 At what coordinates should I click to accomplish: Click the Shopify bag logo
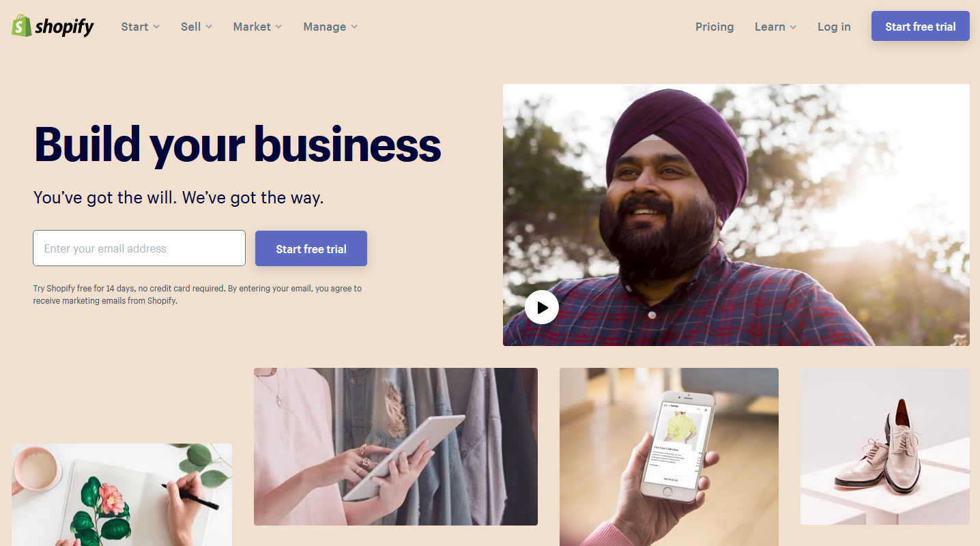tap(21, 26)
